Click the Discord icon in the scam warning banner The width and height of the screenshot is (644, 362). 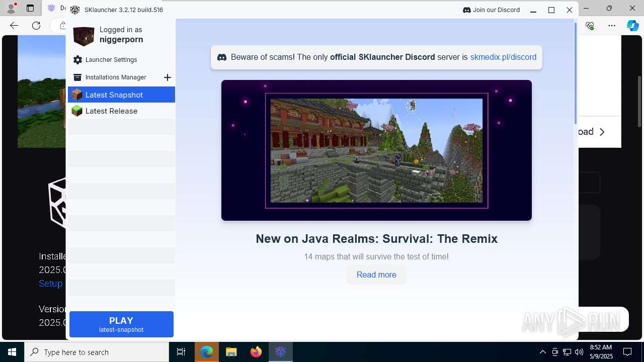tap(222, 57)
